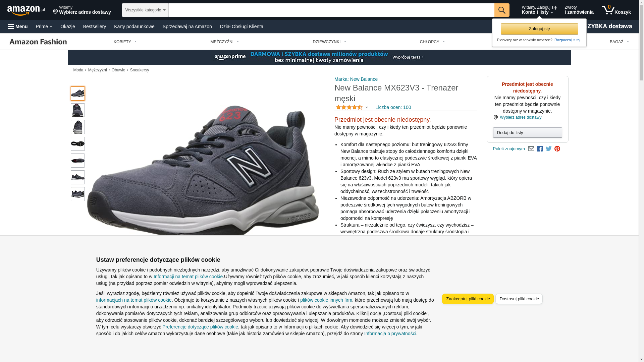Open the shopping cart Koszyk icon
The width and height of the screenshot is (644, 362).
coord(616,10)
